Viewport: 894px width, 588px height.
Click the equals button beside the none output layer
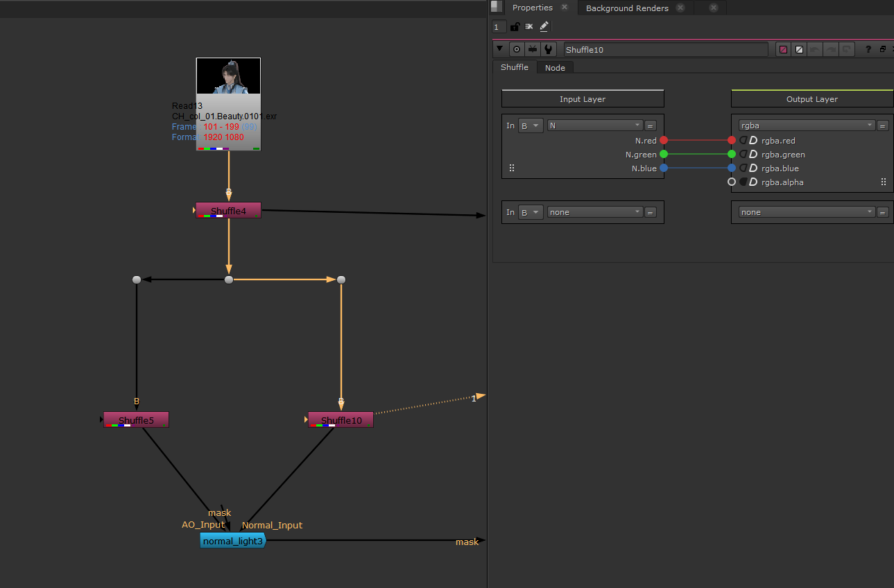point(882,211)
